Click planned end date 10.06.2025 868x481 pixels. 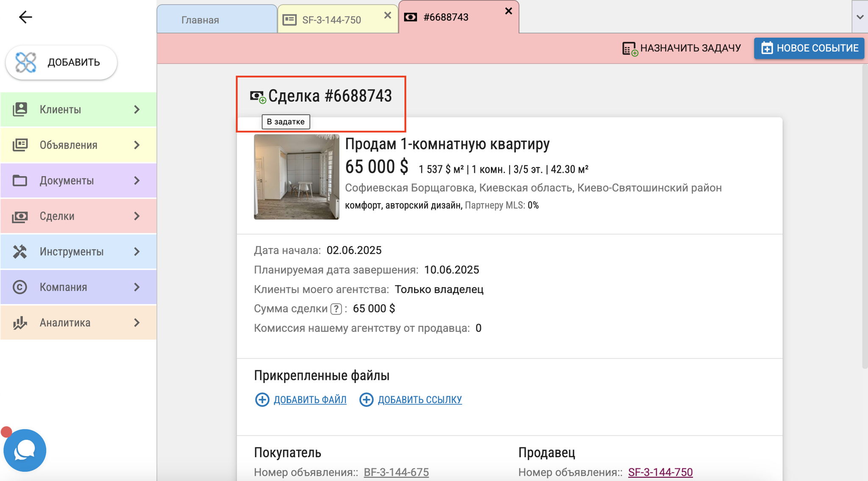click(451, 270)
